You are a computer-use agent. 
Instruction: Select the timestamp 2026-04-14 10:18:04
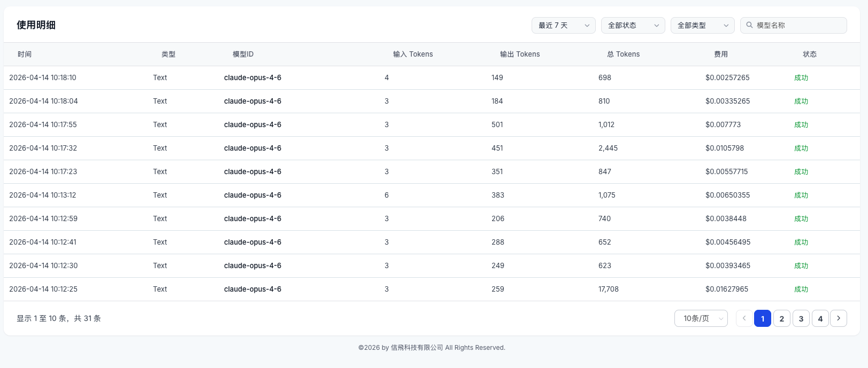(43, 101)
